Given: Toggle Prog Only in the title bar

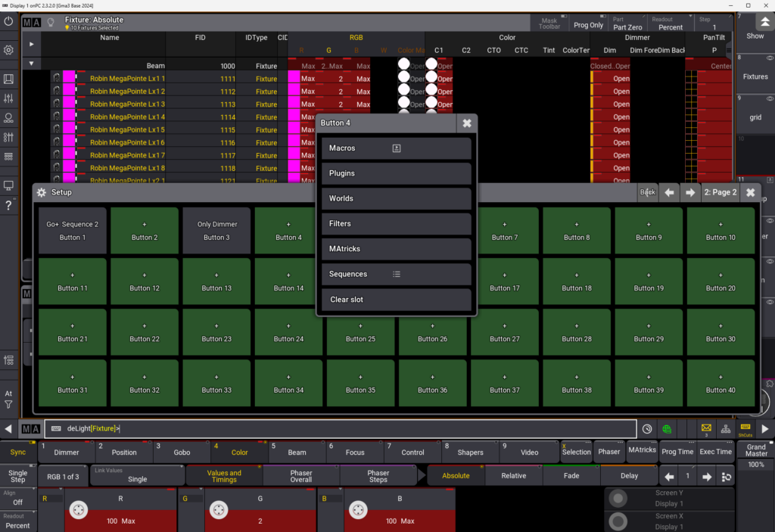Looking at the screenshot, I should click(x=588, y=25).
